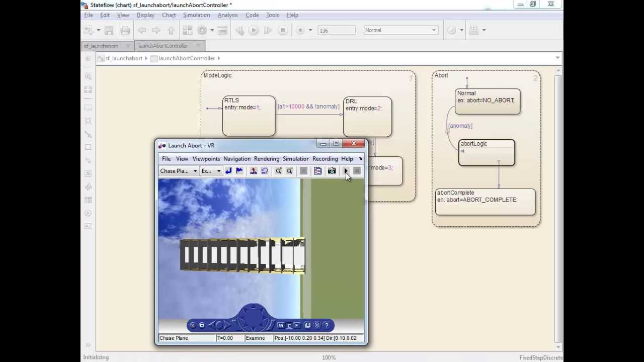The width and height of the screenshot is (644, 362).
Task: Open Library Browser icon in Stateflow toolbar
Action: [x=187, y=30]
